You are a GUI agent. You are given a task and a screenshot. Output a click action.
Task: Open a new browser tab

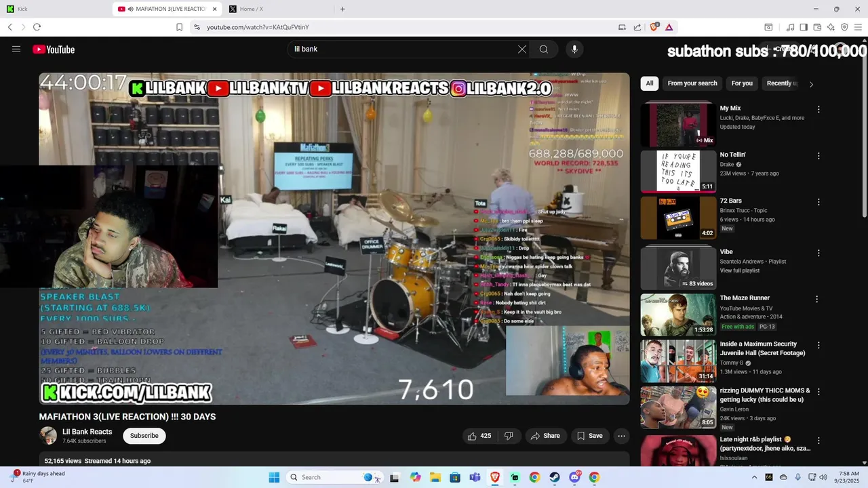point(342,9)
